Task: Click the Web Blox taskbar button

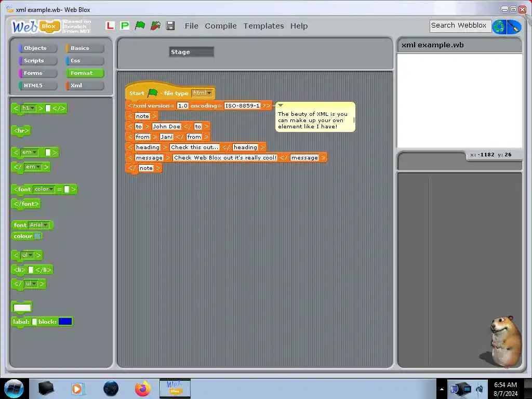Action: coord(175,389)
